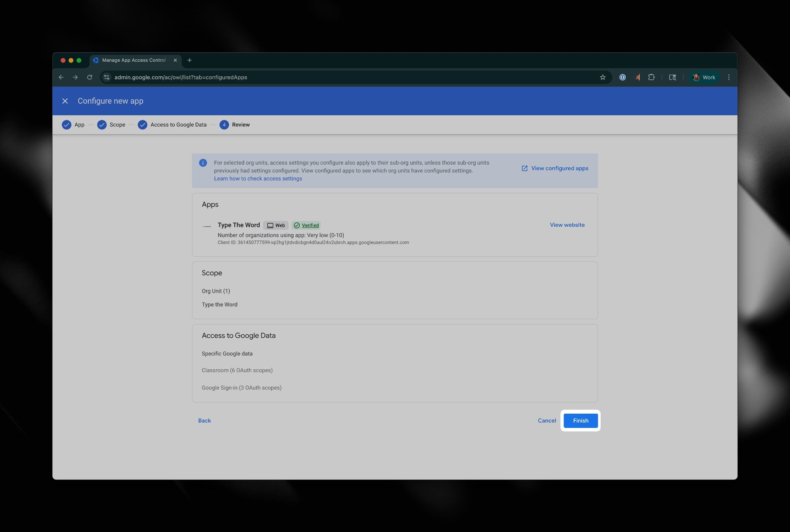Reload the admin console page

click(89, 77)
